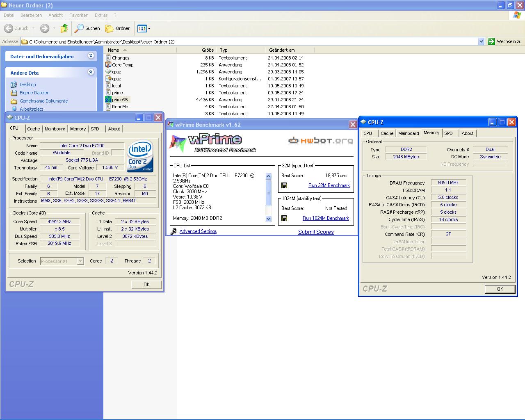The height and width of the screenshot is (420, 525).
Task: Switch to Mainboard tab in left CPU-Z
Action: coord(55,129)
